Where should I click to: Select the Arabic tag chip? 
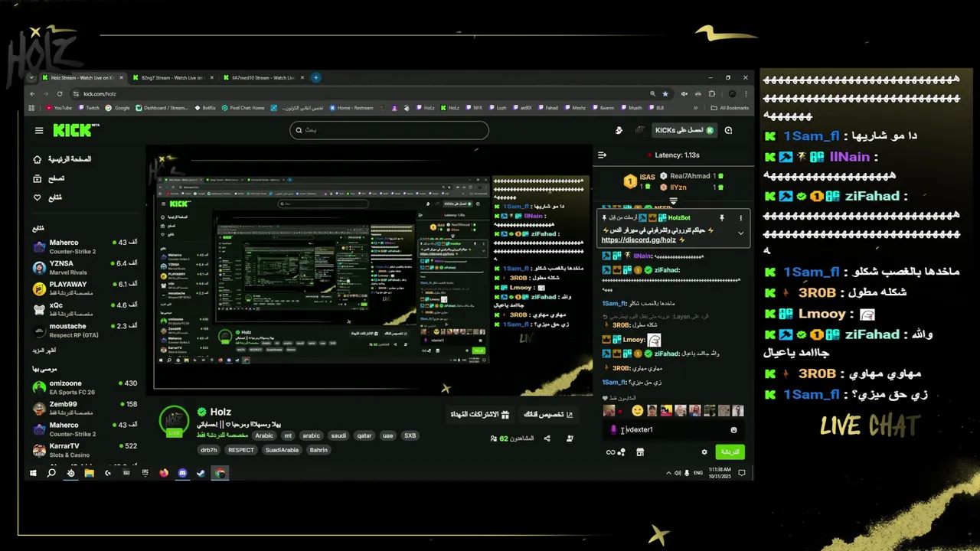click(x=264, y=435)
